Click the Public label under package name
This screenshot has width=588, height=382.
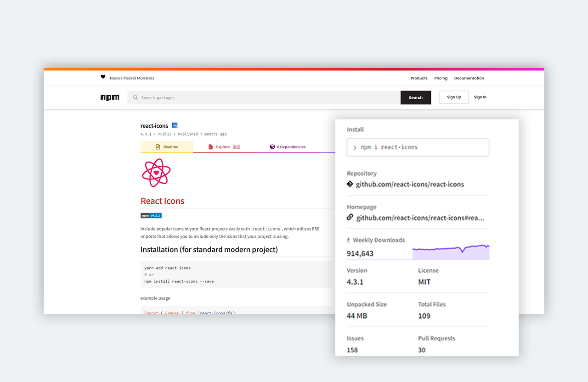pos(165,134)
